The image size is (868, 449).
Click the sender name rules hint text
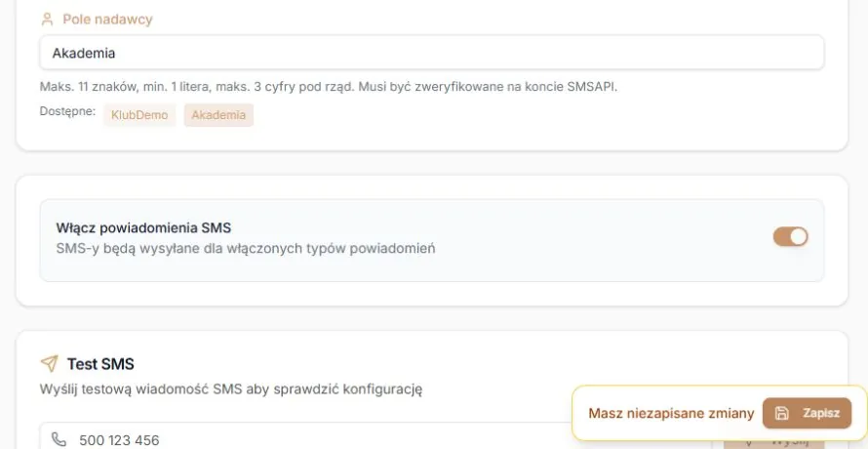click(329, 87)
